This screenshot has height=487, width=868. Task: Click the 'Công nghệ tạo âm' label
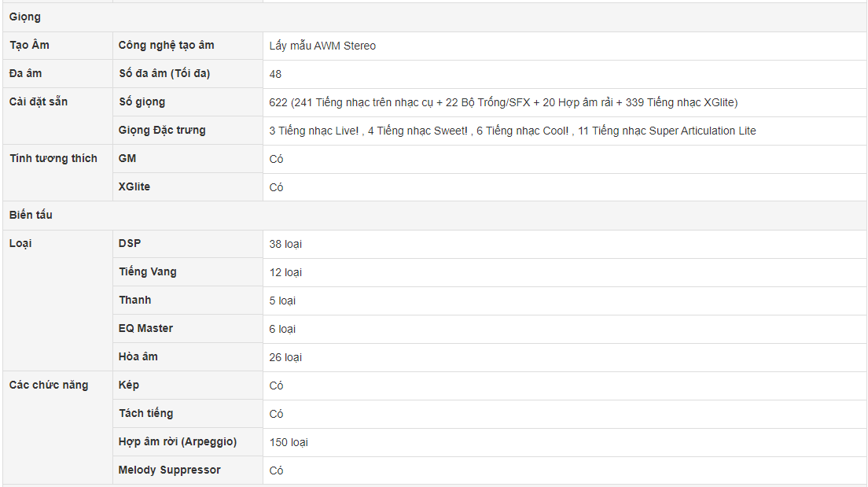point(166,46)
